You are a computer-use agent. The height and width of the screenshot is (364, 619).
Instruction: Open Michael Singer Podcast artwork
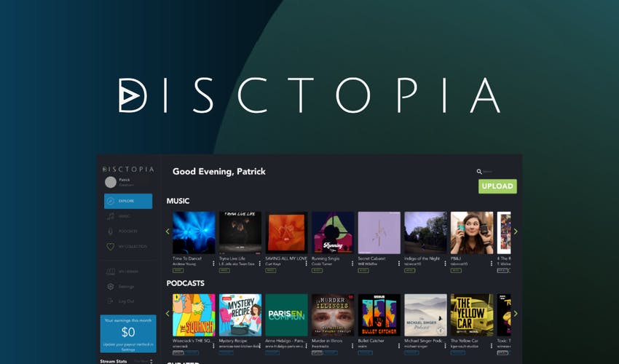425,315
